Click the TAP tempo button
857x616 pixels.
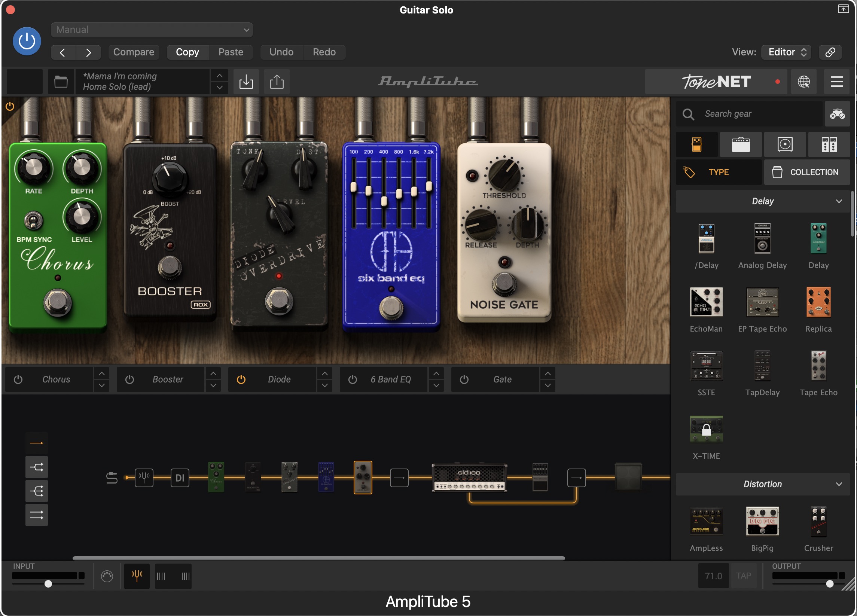743,576
